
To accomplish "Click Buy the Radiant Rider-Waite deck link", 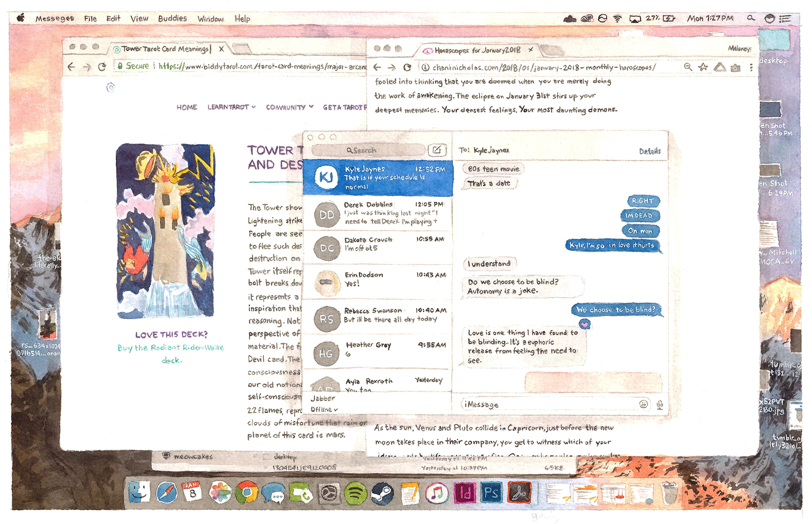I will pos(171,353).
